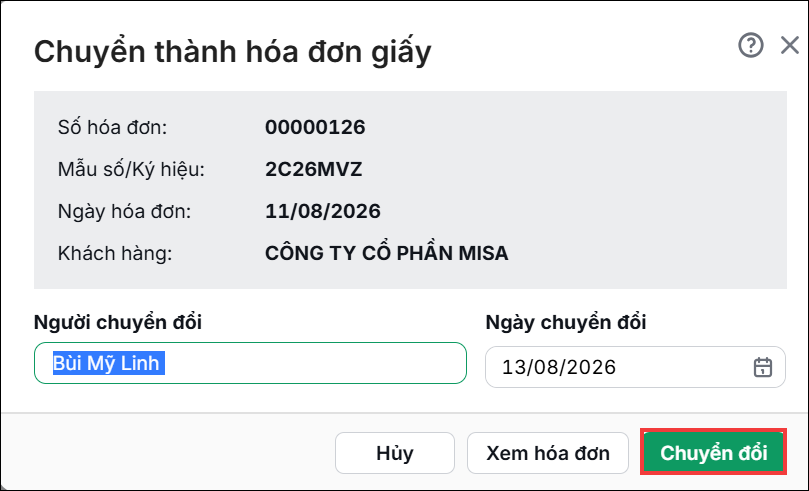Click the gray invoice summary panel

pos(410,190)
